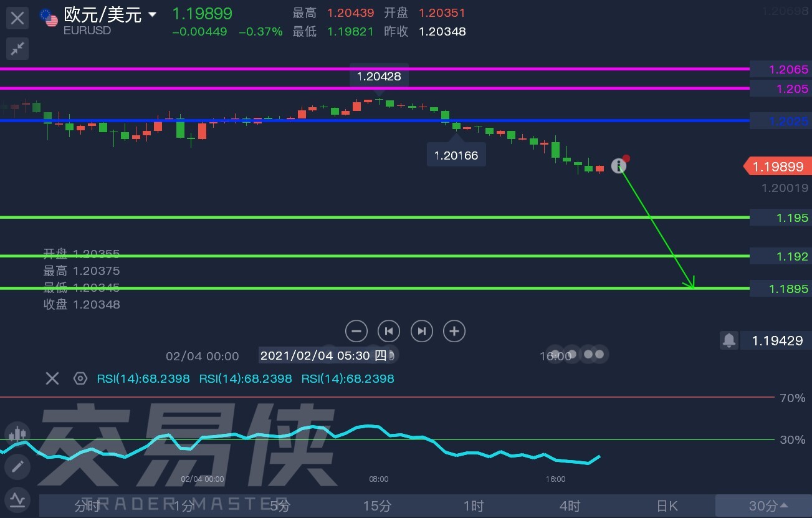This screenshot has height=518, width=812.
Task: Switch to 15分 timeframe tab
Action: tap(376, 506)
